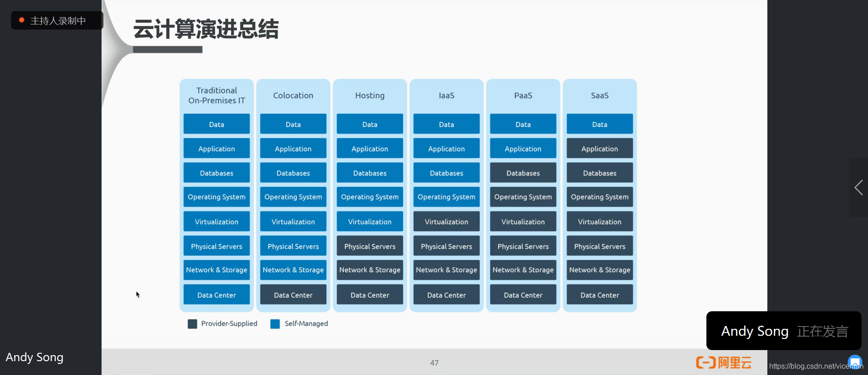Click Data block in Traditional On-Premises column
The width and height of the screenshot is (868, 375).
(217, 124)
